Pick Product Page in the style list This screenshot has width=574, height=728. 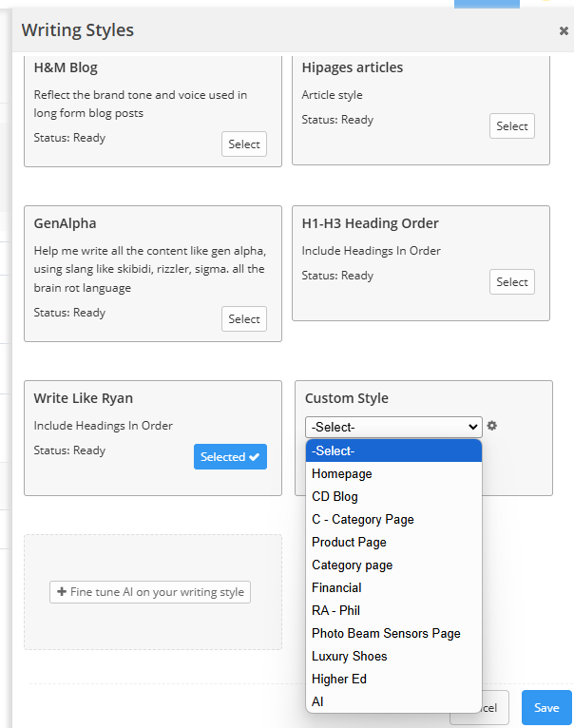pyautogui.click(x=349, y=542)
